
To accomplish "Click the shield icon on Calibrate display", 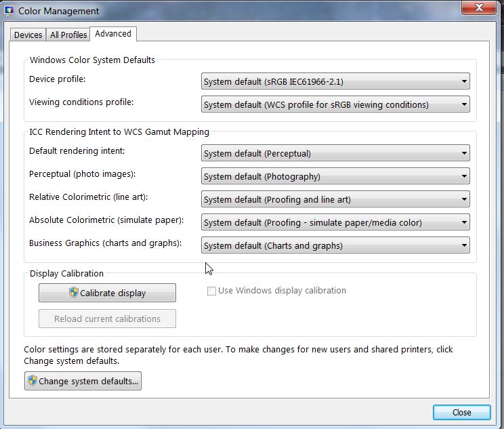I will 74,293.
